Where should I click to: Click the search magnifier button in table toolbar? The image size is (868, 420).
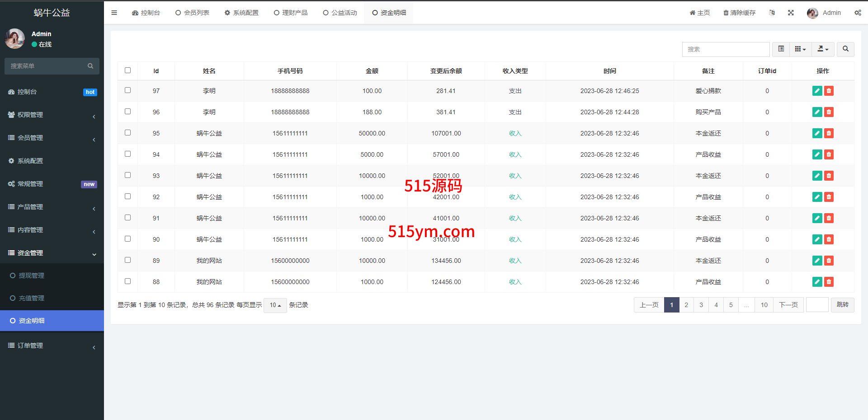coord(845,49)
